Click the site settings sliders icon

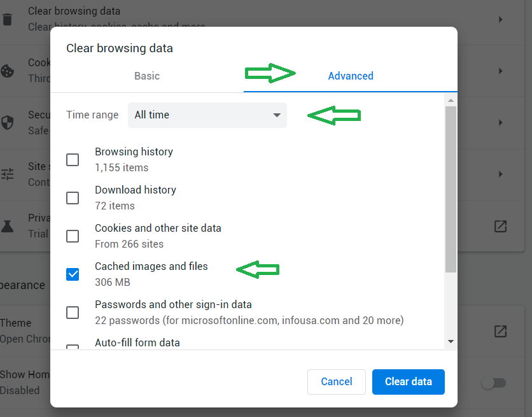coord(7,174)
